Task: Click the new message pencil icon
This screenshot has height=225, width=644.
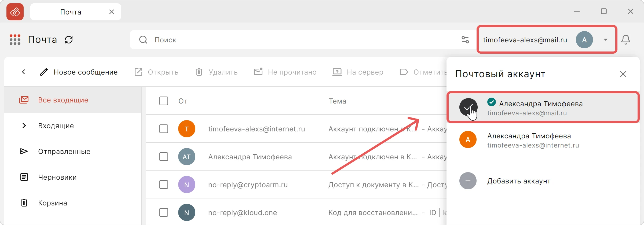Action: pyautogui.click(x=44, y=72)
